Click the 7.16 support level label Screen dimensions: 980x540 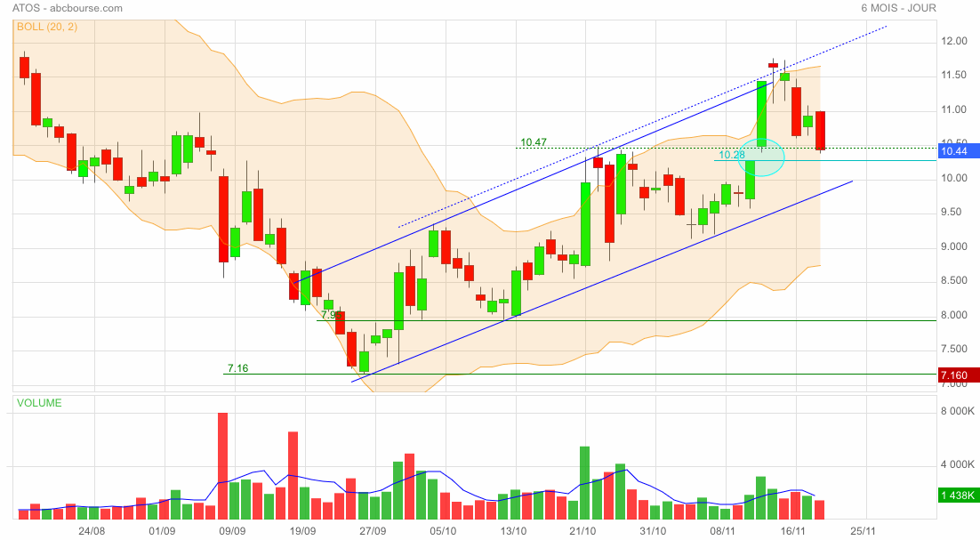(238, 368)
